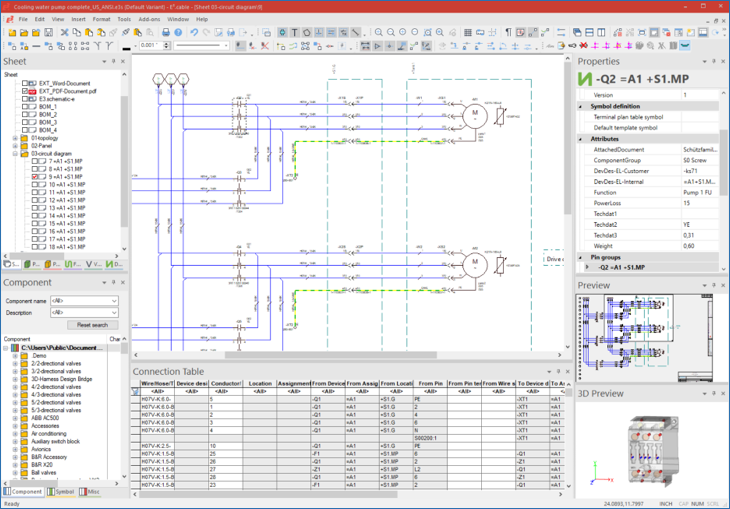Expand the 01-topology folder in Sheet tree
The image size is (730, 509).
click(14, 138)
